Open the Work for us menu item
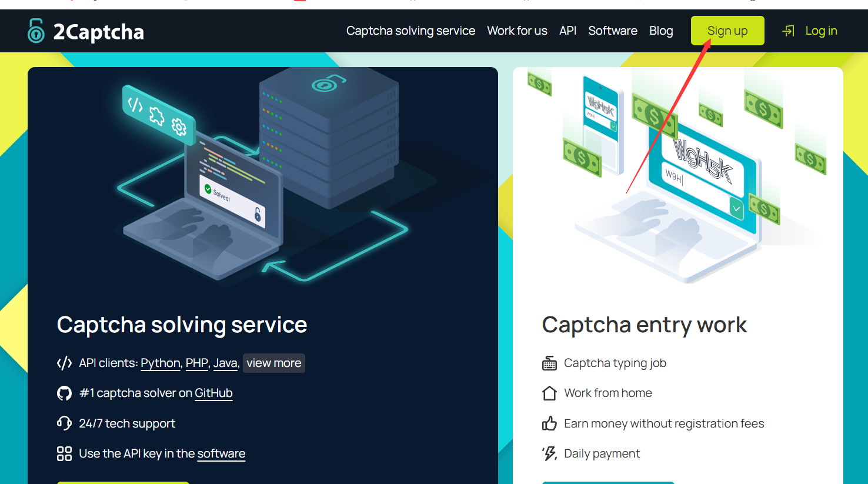The height and width of the screenshot is (484, 868). click(x=517, y=31)
